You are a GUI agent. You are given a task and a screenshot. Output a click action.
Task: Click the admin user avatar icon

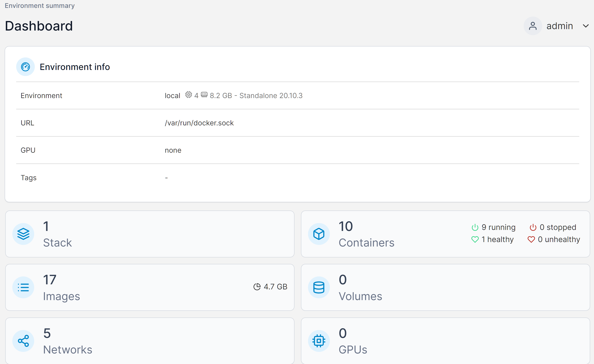point(533,26)
